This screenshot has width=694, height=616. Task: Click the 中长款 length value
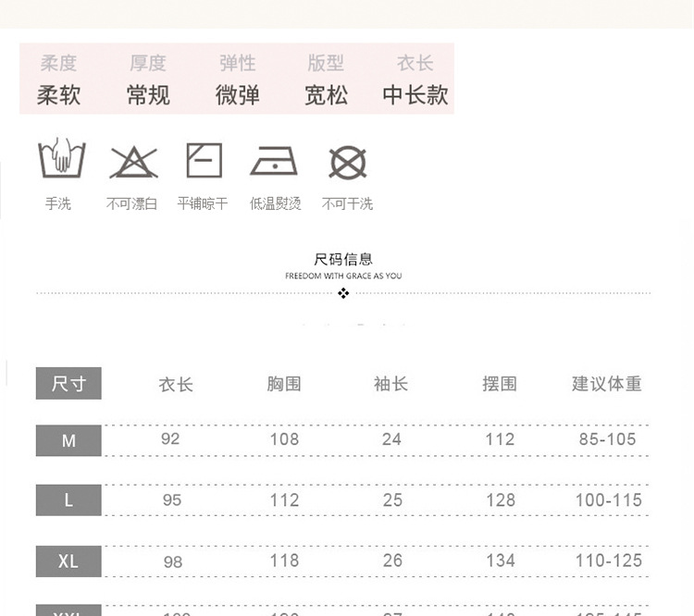tap(415, 95)
